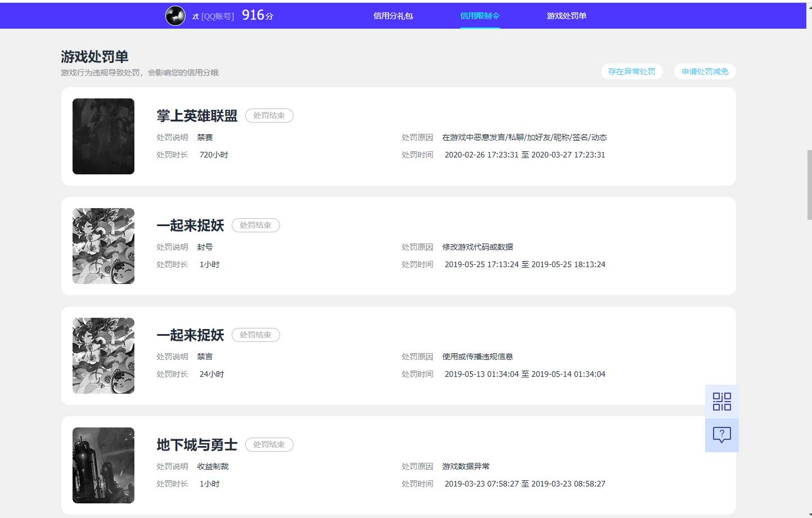Screen dimensions: 812x518
Task: Click the 916分 credit score display
Action: tap(256, 15)
